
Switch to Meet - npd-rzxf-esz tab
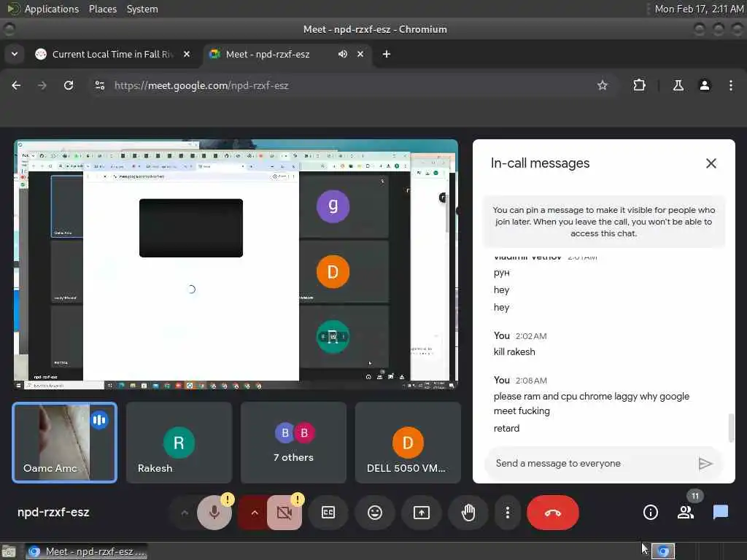click(x=268, y=54)
